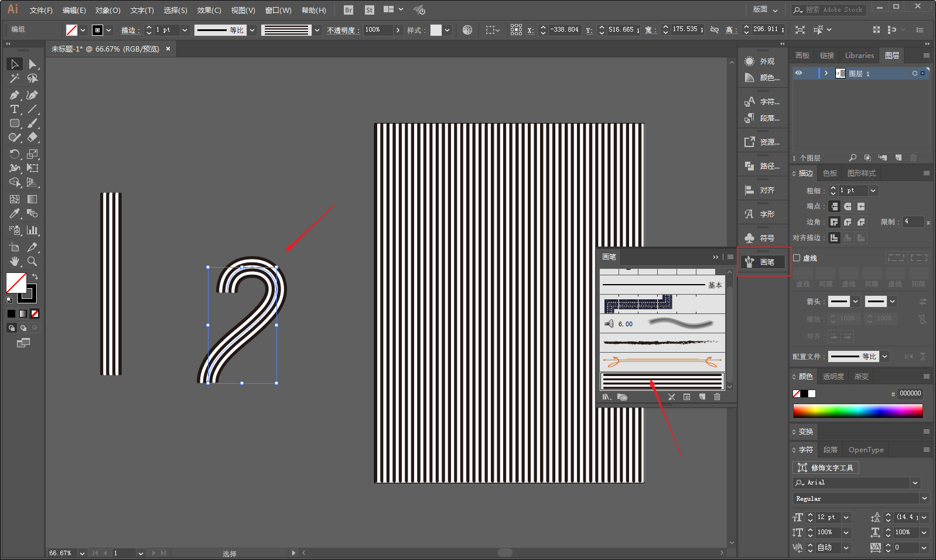Select the Scale tool
This screenshot has height=560, width=936.
33,154
